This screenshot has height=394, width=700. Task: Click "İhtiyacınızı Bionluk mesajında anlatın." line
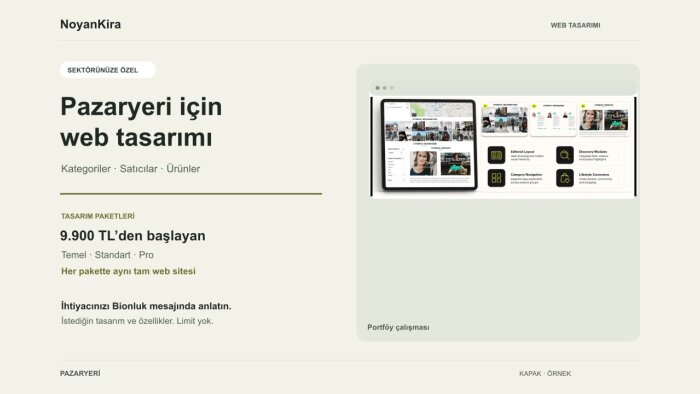[x=146, y=306]
